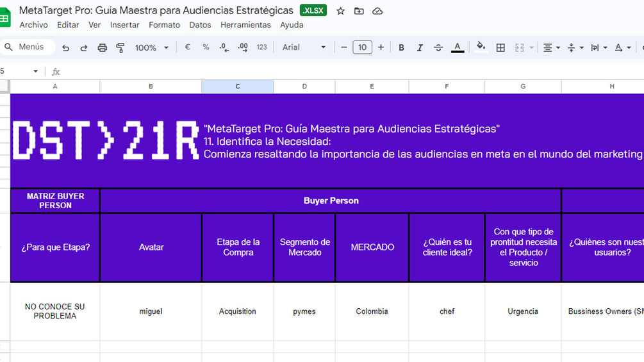
Task: Click the Undo arrow icon
Action: pos(65,47)
